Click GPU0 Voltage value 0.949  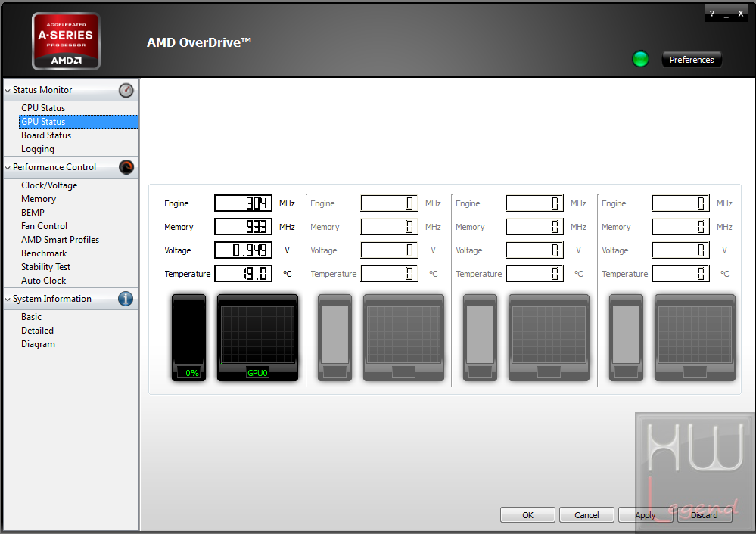click(x=244, y=250)
